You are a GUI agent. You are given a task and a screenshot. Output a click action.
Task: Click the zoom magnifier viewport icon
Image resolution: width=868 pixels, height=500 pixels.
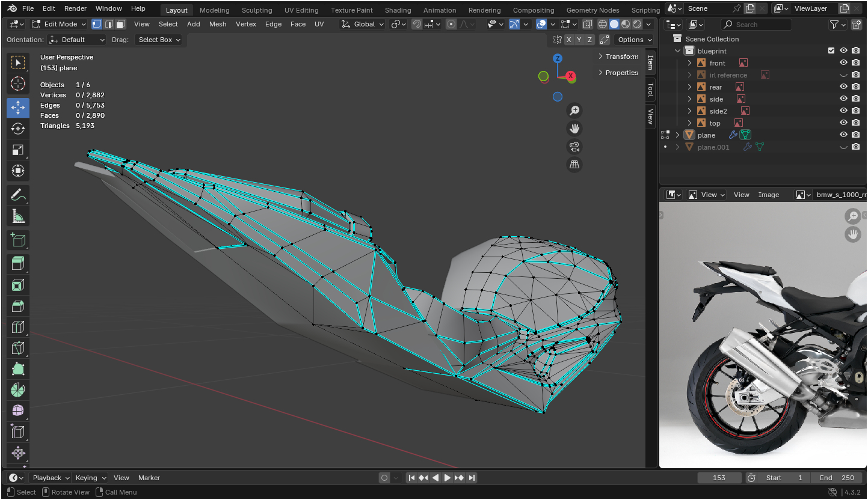574,110
